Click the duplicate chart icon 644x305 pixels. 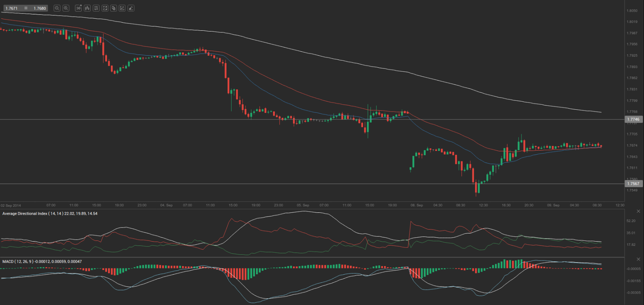tap(114, 8)
